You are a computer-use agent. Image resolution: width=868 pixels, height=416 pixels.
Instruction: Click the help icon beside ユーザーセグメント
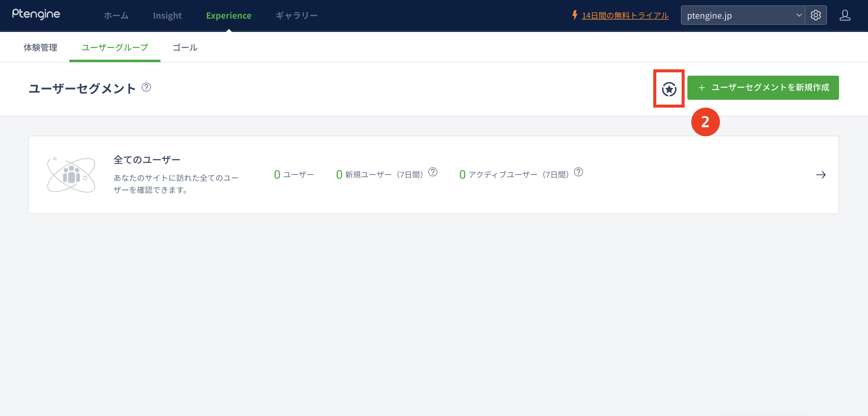(146, 87)
